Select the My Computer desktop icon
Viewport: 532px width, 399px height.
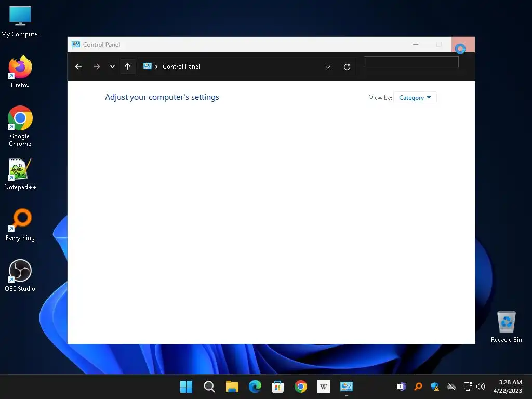tap(20, 21)
